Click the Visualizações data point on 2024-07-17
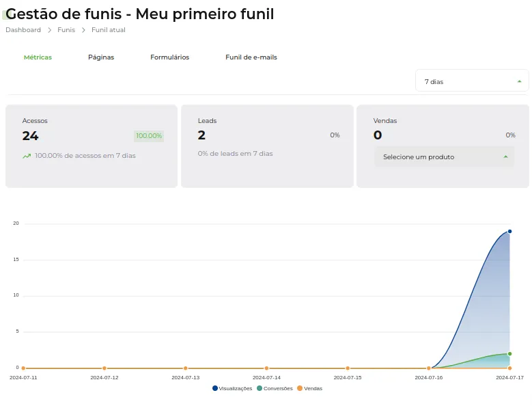532x408 pixels. 509,232
